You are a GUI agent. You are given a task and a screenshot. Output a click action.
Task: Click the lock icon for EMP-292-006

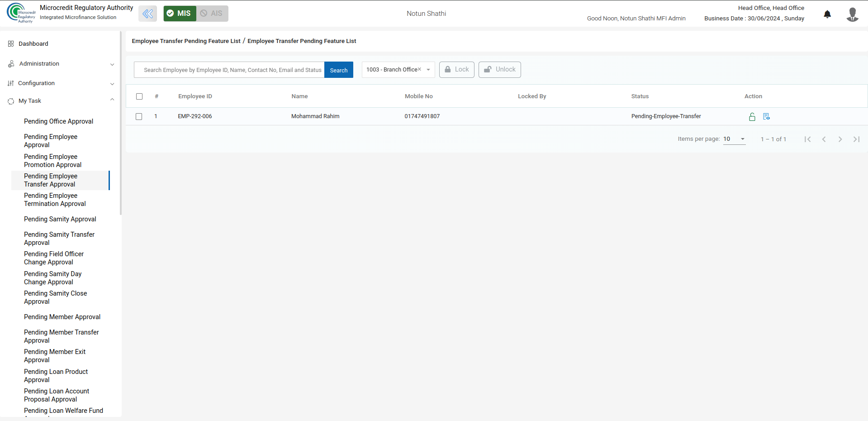pyautogui.click(x=752, y=117)
